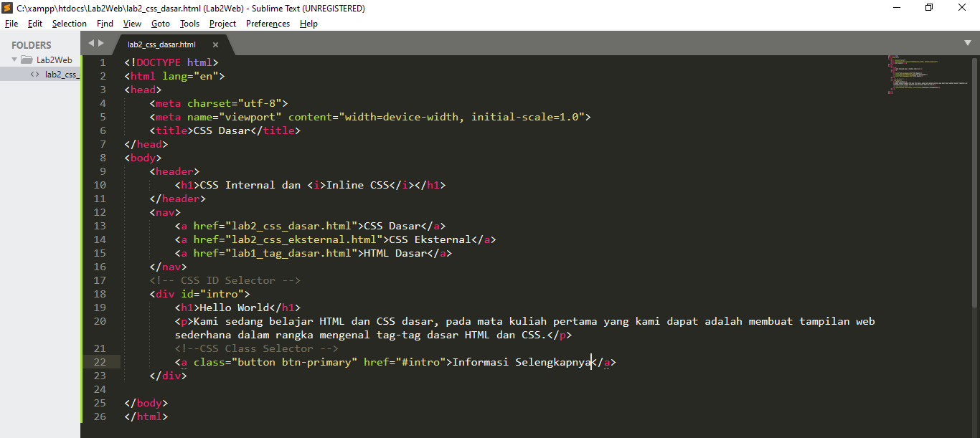The image size is (980, 438).
Task: Maximize or restore the Sublime Text window
Action: [929, 8]
